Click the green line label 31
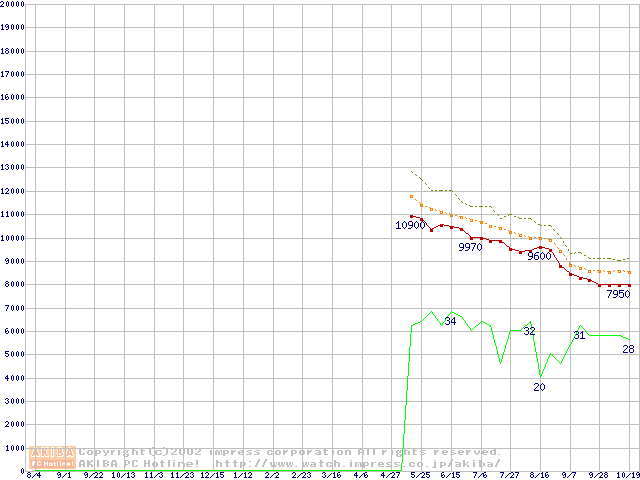The width and height of the screenshot is (640, 480). pyautogui.click(x=579, y=335)
